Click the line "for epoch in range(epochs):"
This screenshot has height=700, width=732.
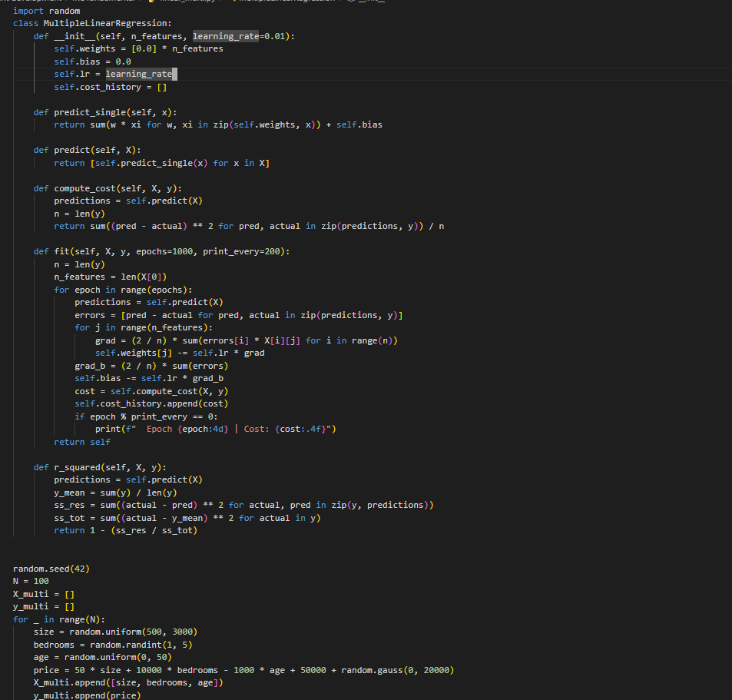pos(123,290)
